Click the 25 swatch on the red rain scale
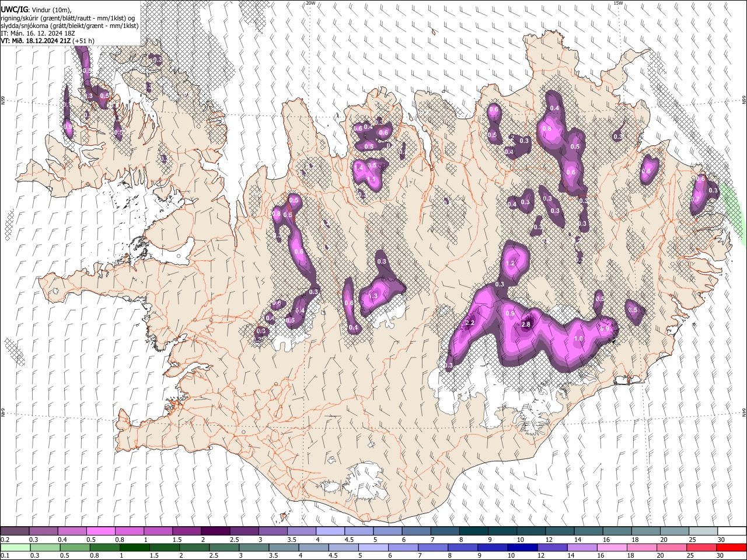Screen dimensions: 747x560 pos(701,547)
